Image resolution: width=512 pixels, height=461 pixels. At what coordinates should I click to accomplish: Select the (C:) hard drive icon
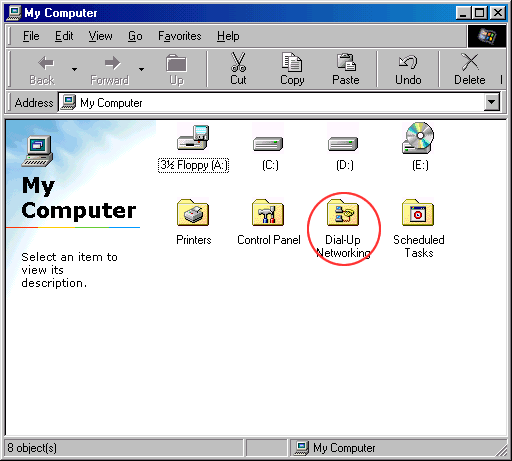(268, 144)
